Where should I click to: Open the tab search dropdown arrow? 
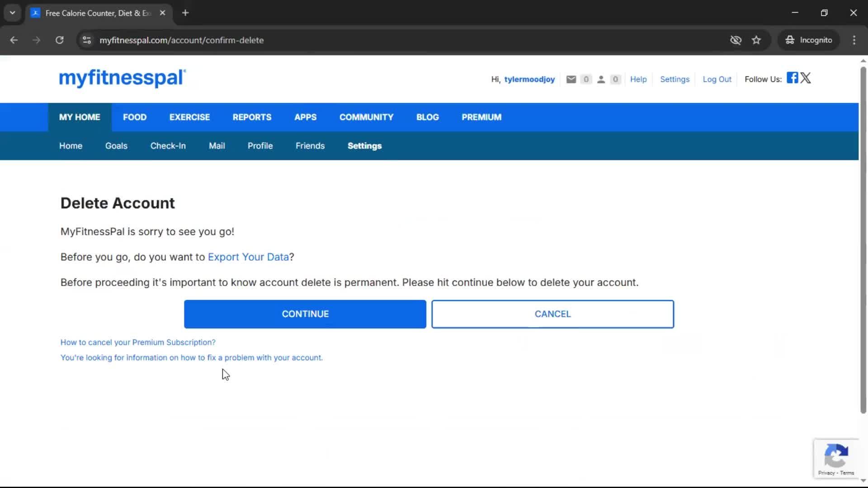tap(12, 13)
